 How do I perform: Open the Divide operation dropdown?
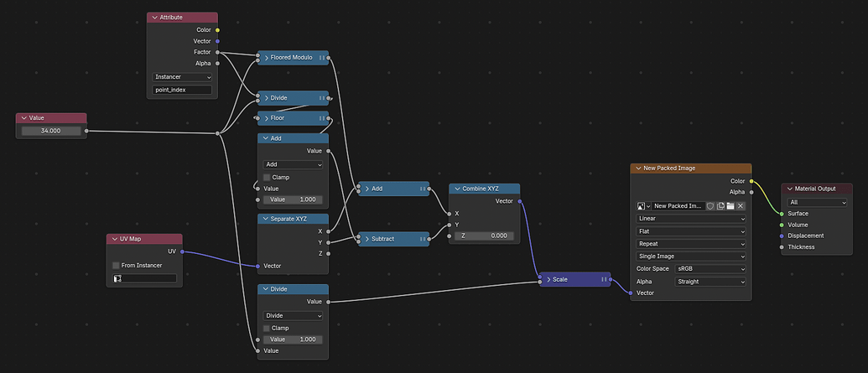tap(293, 315)
